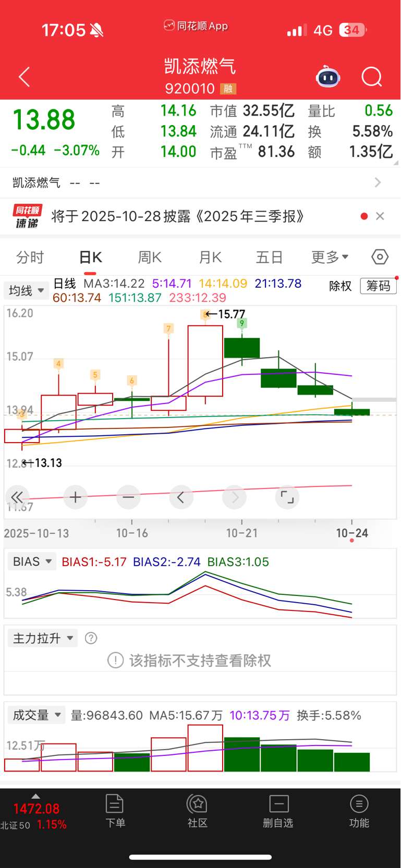
Task: Expand the 更多 period dropdown
Action: pyautogui.click(x=330, y=257)
